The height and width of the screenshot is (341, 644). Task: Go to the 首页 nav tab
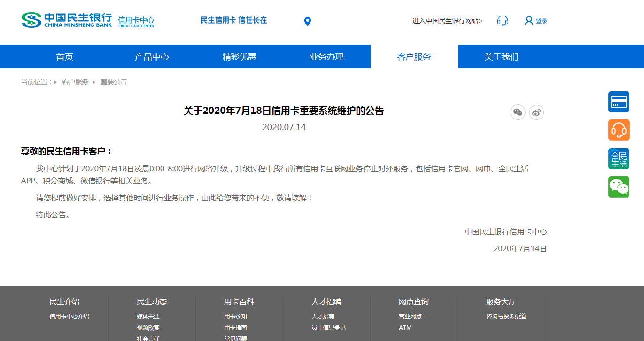coord(64,56)
